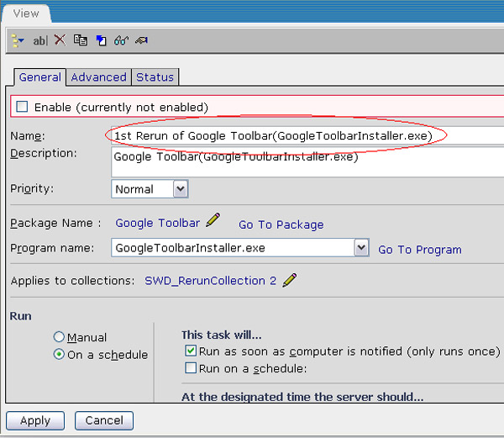Viewport: 504px width, 438px height.
Task: Click the rename 'ab|' toolbar icon
Action: coord(40,40)
